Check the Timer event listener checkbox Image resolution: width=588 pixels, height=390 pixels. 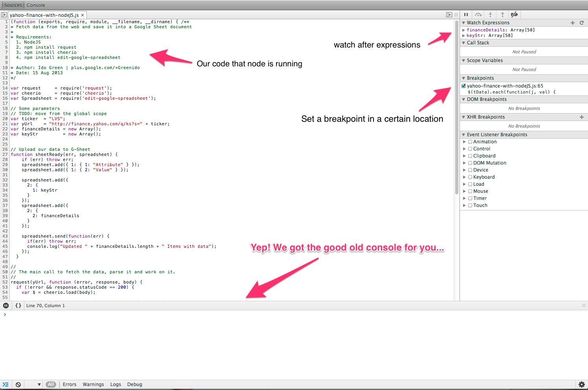(x=470, y=198)
